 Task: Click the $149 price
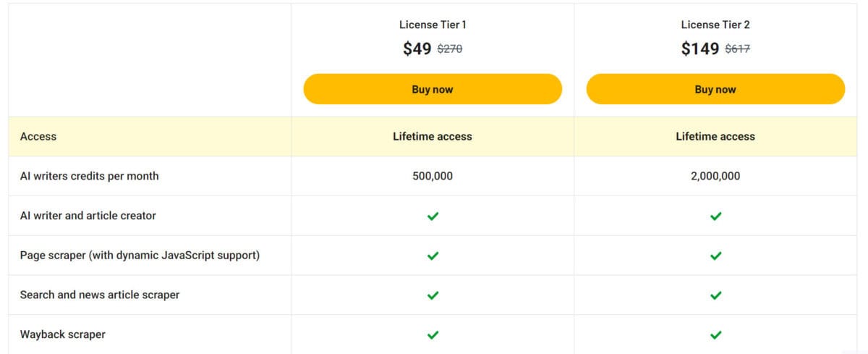(699, 49)
